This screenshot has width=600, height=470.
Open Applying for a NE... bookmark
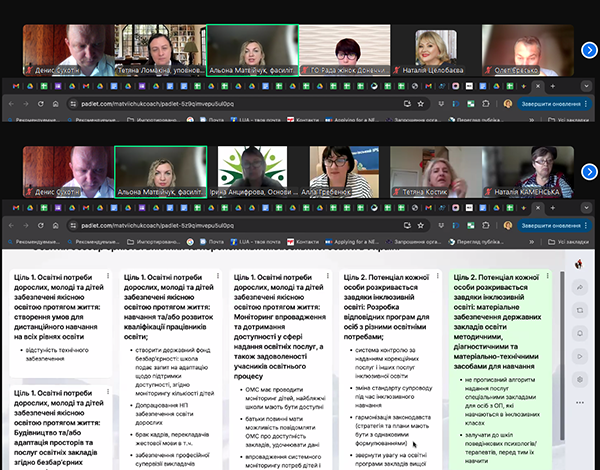[352, 242]
